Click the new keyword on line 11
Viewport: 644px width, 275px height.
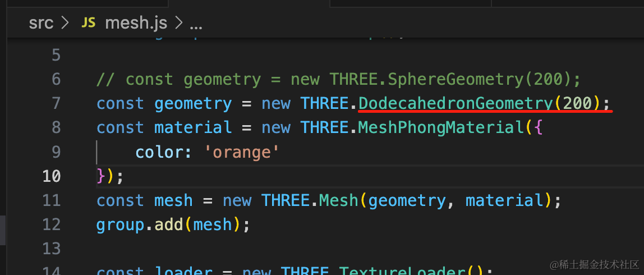click(x=237, y=200)
